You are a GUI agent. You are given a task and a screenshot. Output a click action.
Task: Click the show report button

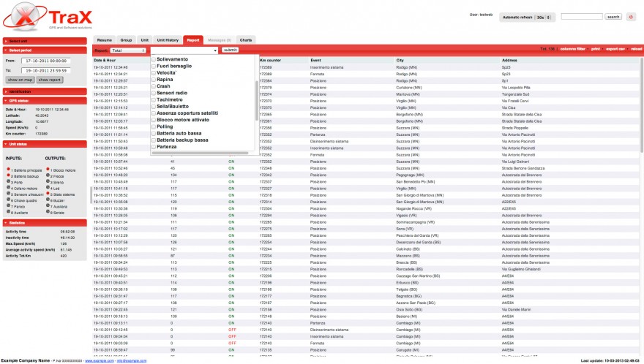coord(50,80)
